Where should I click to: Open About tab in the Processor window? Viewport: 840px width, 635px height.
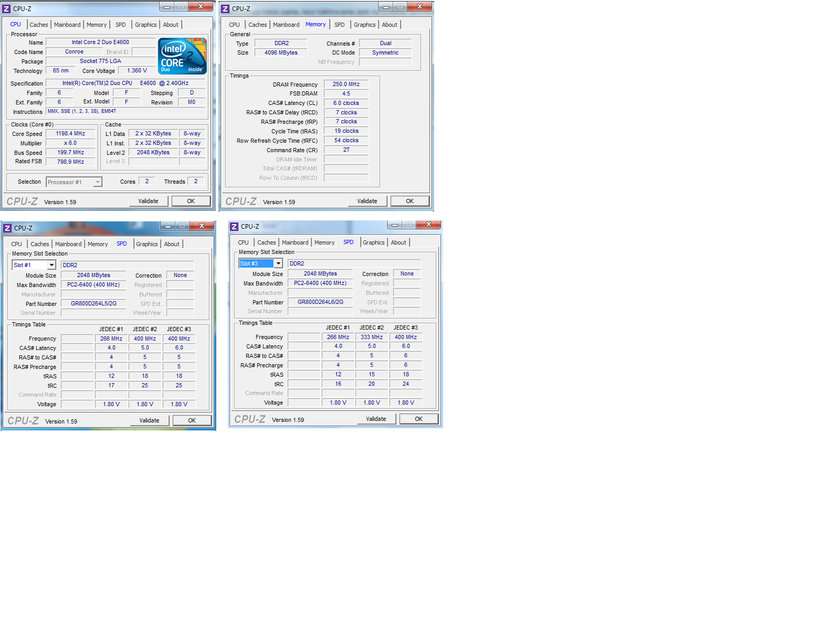(171, 25)
